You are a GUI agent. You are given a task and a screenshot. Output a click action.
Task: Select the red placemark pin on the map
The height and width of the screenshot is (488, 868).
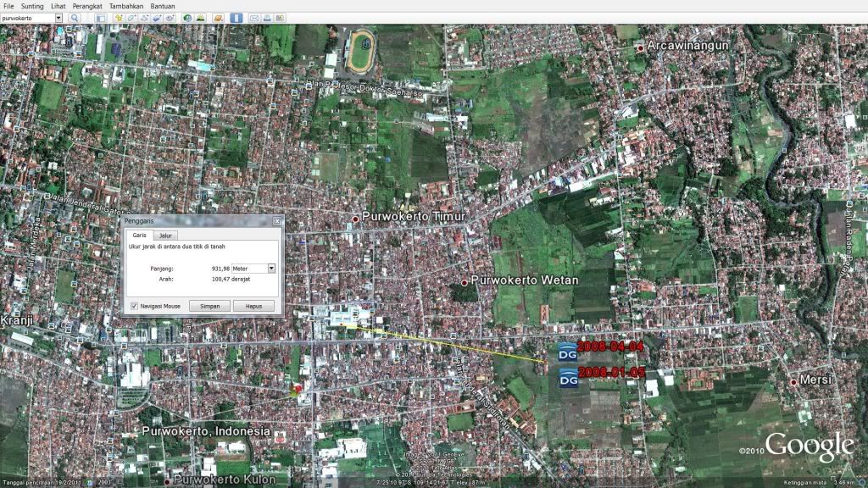coord(298,390)
